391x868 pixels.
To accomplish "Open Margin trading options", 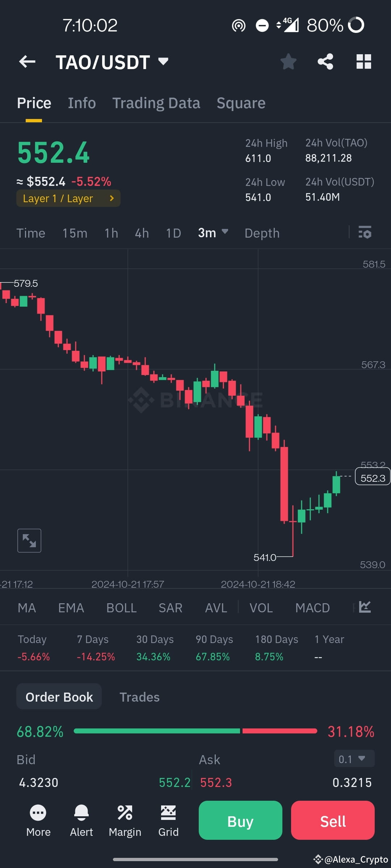I will click(x=125, y=820).
